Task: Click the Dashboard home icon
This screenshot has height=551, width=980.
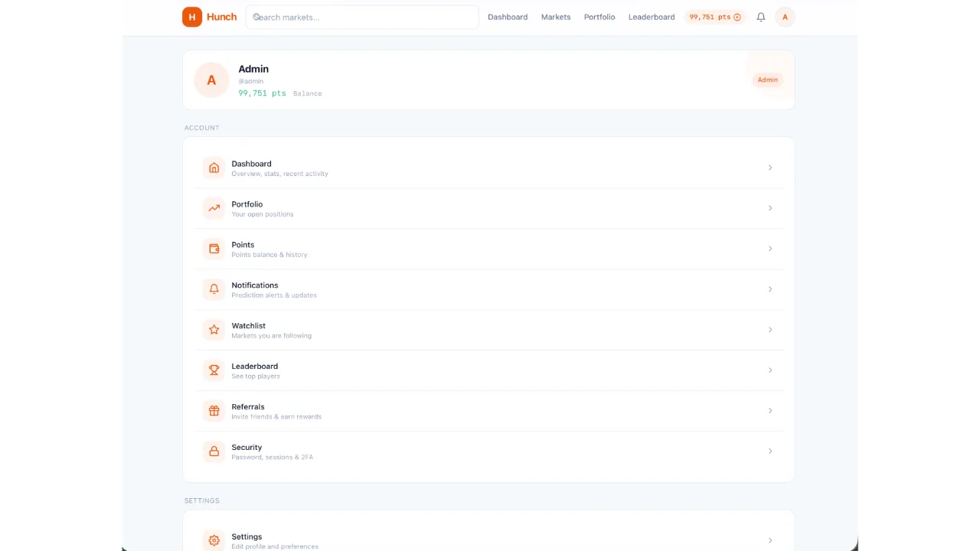Action: point(214,168)
